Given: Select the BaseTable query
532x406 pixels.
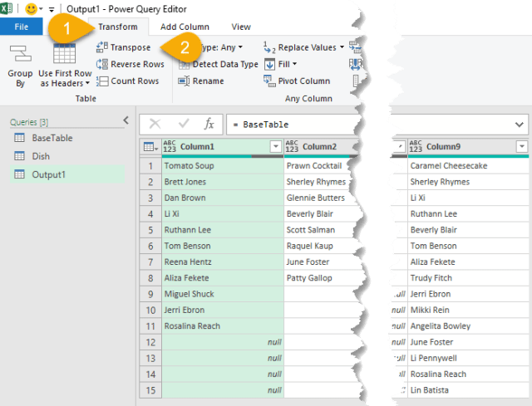Looking at the screenshot, I should coord(67,138).
